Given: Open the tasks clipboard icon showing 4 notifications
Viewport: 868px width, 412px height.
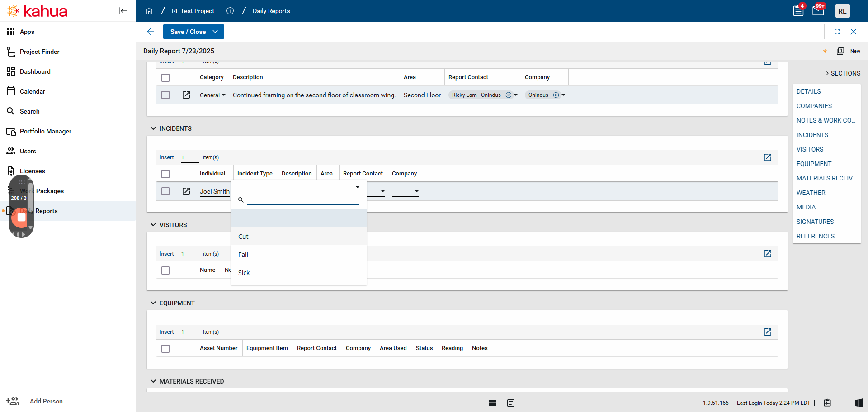Looking at the screenshot, I should 798,10.
